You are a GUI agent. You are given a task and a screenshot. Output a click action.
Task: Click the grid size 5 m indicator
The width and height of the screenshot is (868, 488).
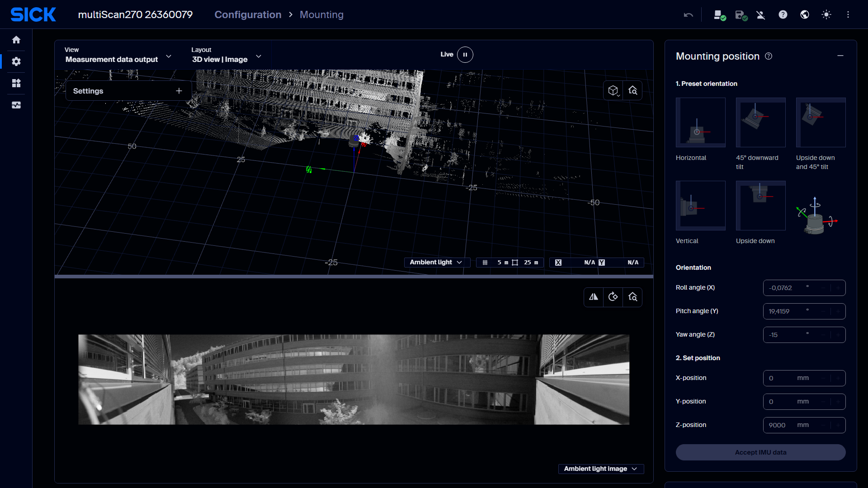pyautogui.click(x=496, y=263)
